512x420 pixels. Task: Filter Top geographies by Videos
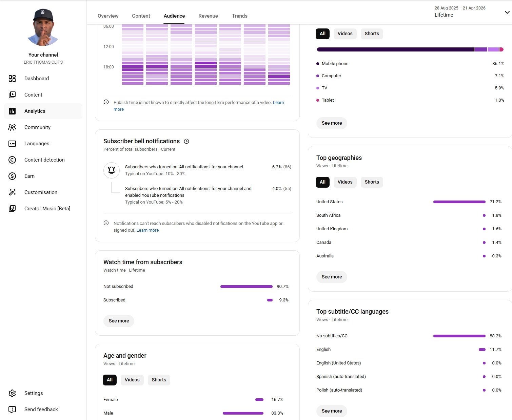click(345, 182)
